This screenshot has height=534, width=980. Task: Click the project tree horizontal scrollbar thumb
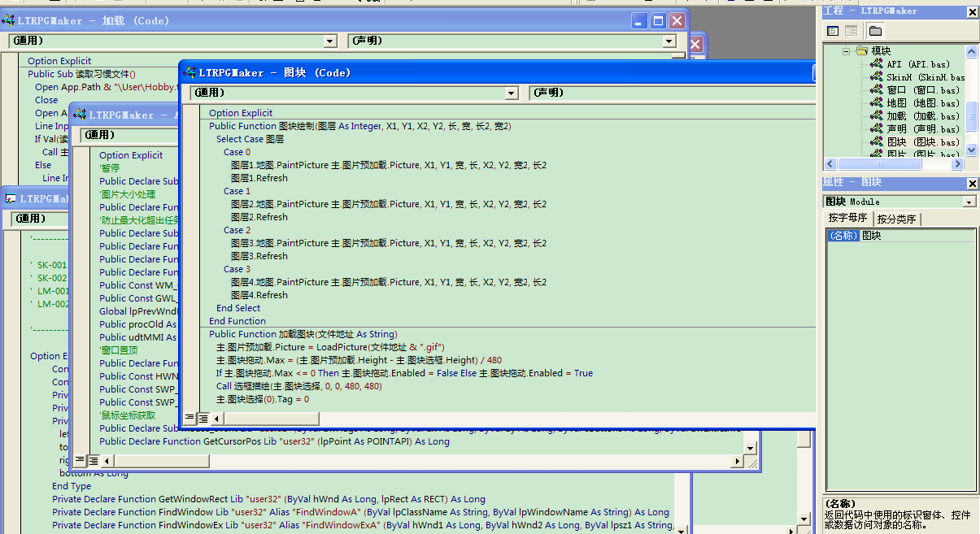879,163
